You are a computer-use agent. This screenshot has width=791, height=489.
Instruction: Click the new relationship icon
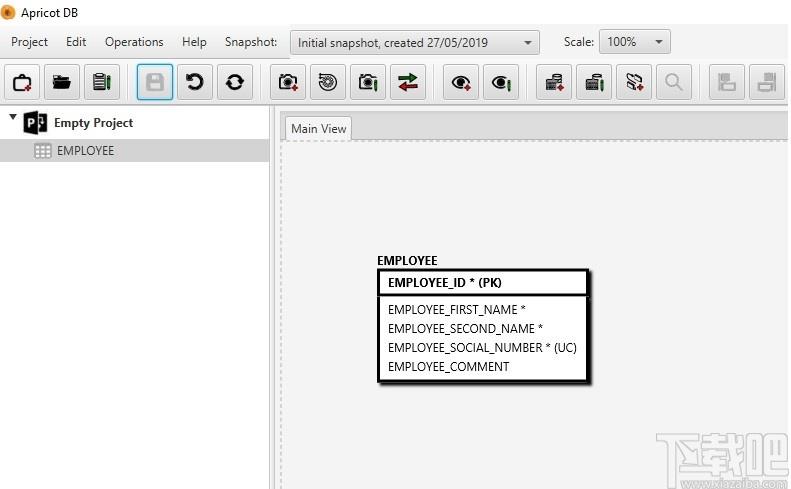coord(634,82)
